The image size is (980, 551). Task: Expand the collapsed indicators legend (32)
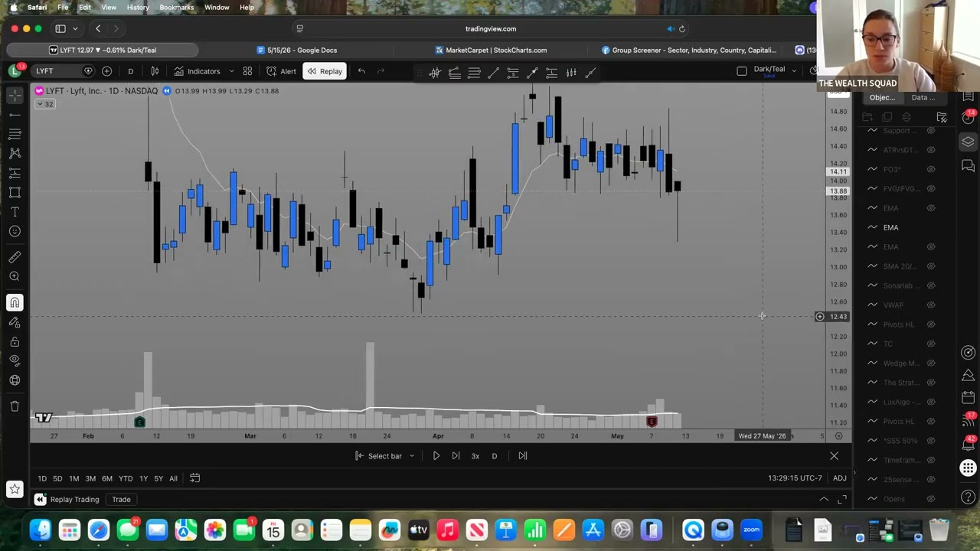[x=44, y=104]
